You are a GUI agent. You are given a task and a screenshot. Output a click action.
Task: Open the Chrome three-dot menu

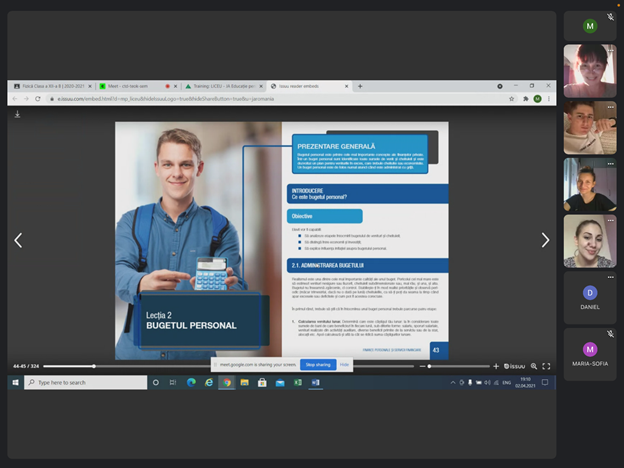pos(549,99)
